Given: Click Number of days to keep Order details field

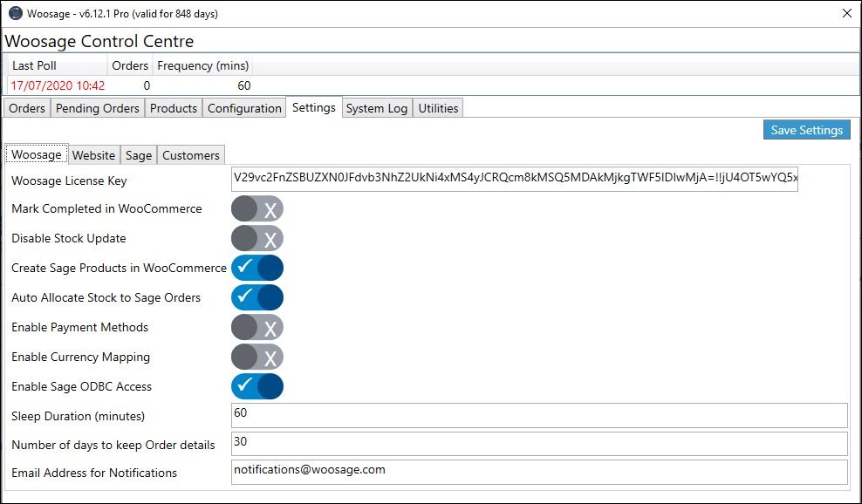Looking at the screenshot, I should pyautogui.click(x=539, y=444).
